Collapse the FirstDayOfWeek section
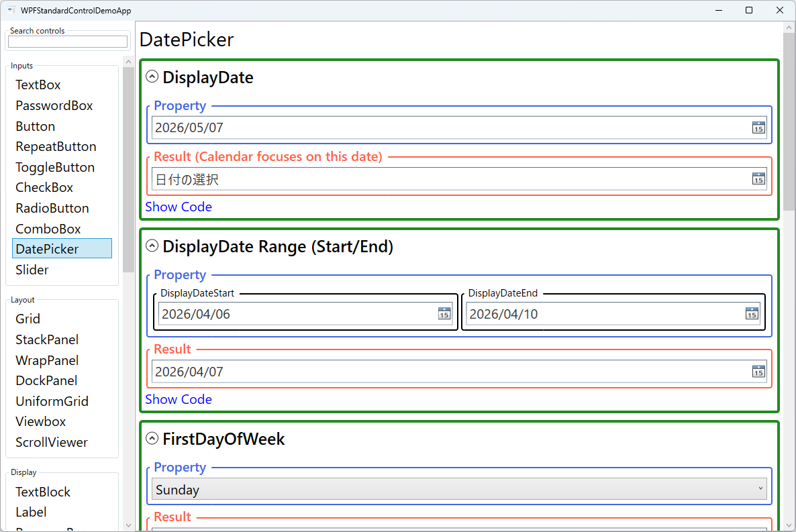The width and height of the screenshot is (796, 532). [152, 438]
